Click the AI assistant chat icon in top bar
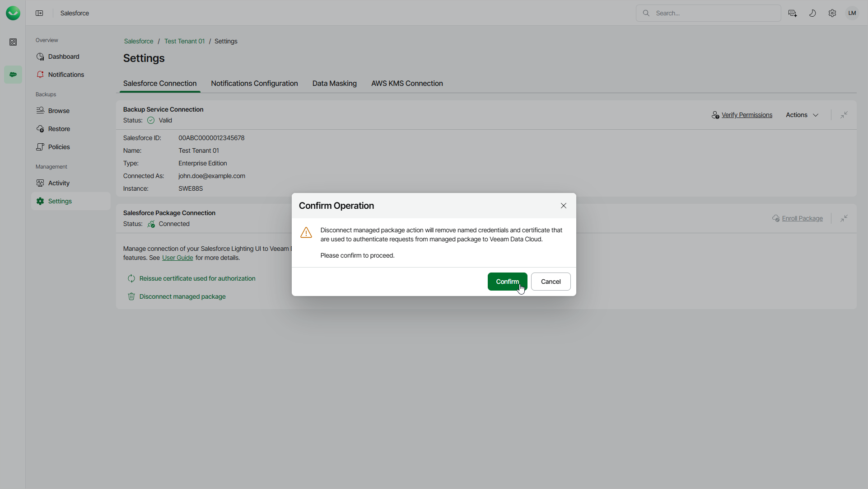 point(792,13)
